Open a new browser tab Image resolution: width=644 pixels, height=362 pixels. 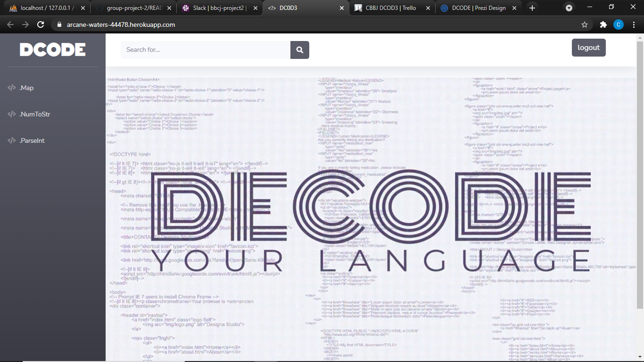tap(532, 8)
